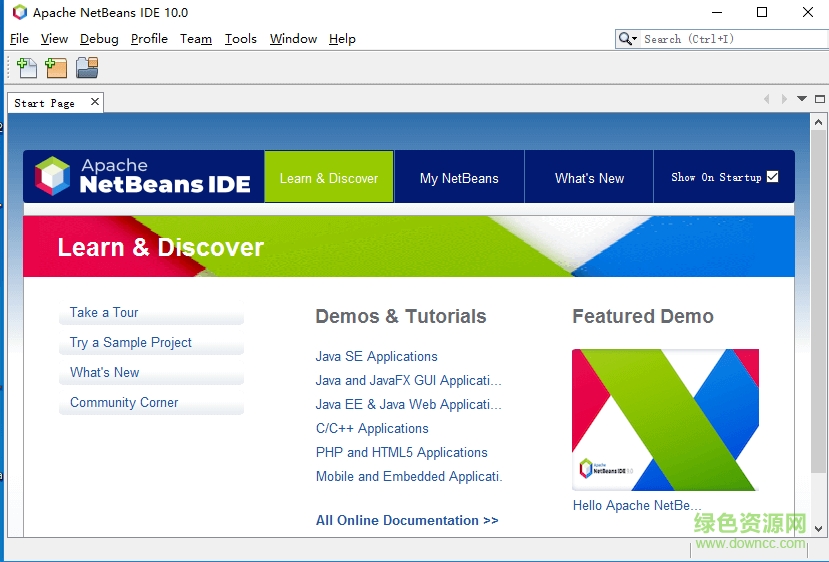Click All Online Documentation link

point(407,520)
